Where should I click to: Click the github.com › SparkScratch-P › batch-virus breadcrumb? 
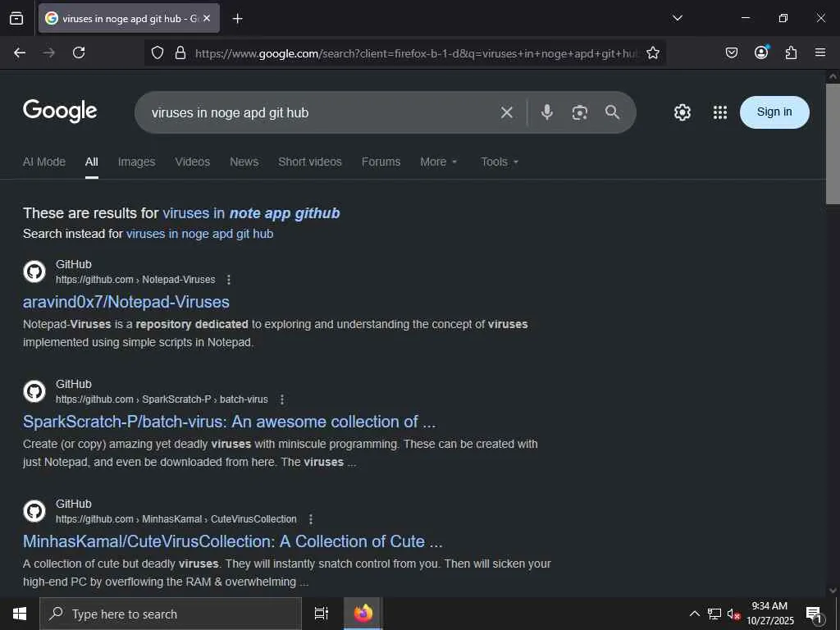[x=162, y=399]
